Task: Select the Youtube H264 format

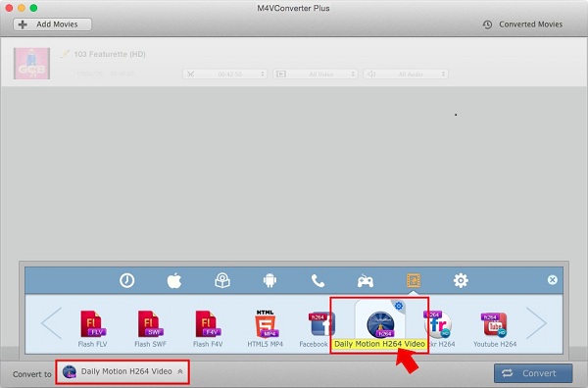Action: pos(495,328)
